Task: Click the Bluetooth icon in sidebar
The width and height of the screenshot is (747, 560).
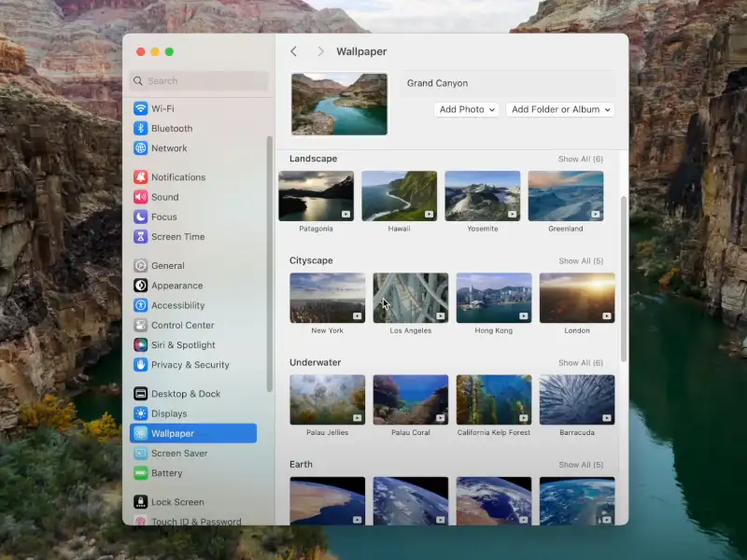Action: coord(140,129)
